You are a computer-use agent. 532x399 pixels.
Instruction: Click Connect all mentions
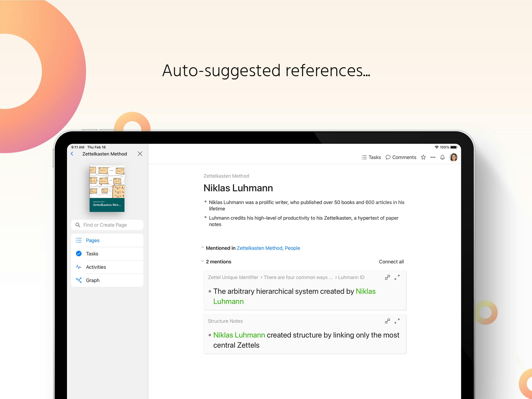pos(391,262)
